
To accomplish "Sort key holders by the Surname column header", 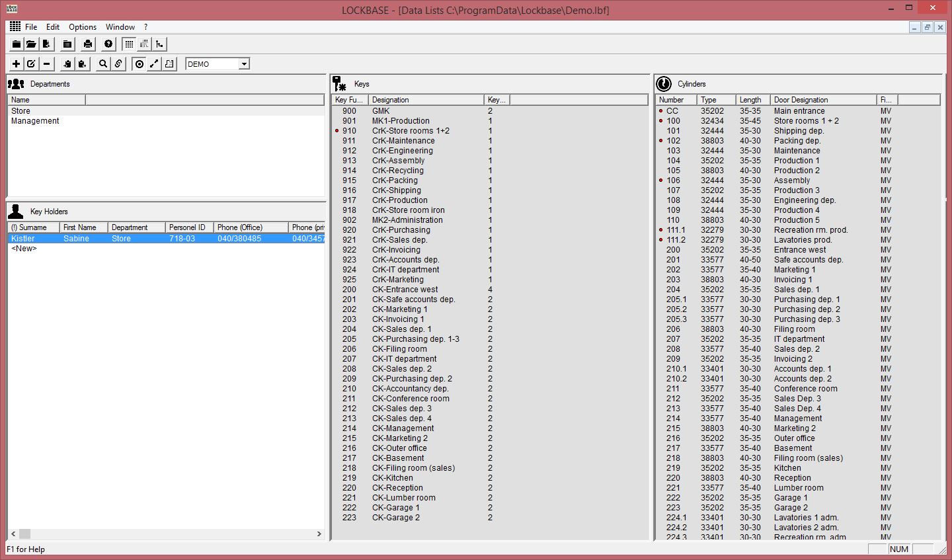I will [34, 227].
